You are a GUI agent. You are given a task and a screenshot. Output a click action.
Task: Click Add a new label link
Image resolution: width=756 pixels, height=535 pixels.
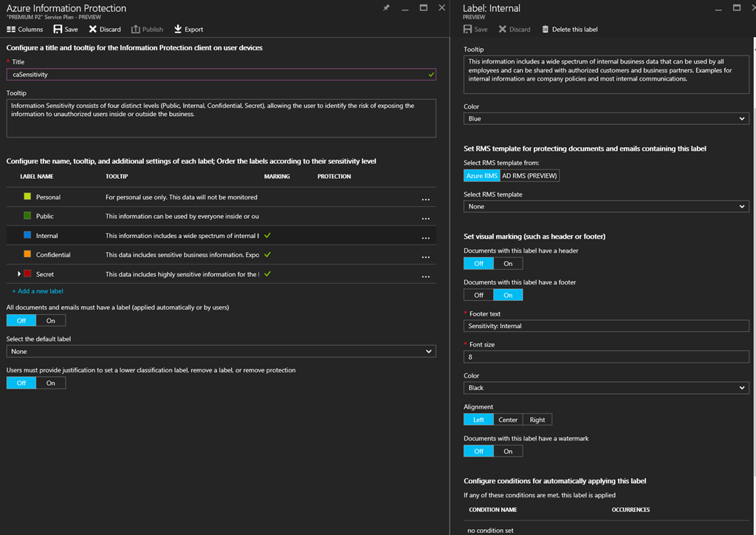pyautogui.click(x=38, y=291)
